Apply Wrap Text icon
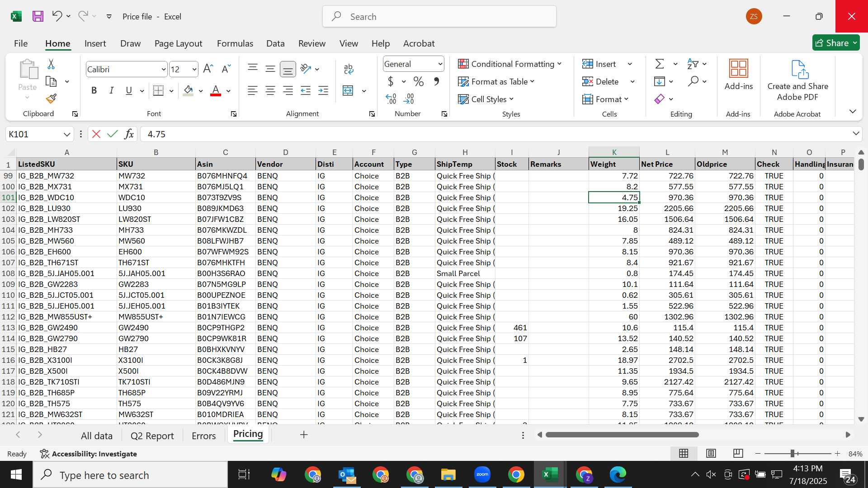 [x=348, y=69]
